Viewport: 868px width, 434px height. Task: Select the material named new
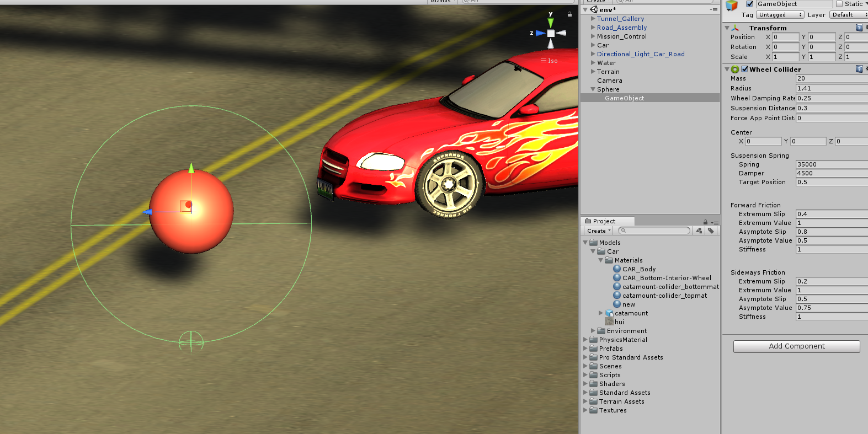coord(624,304)
